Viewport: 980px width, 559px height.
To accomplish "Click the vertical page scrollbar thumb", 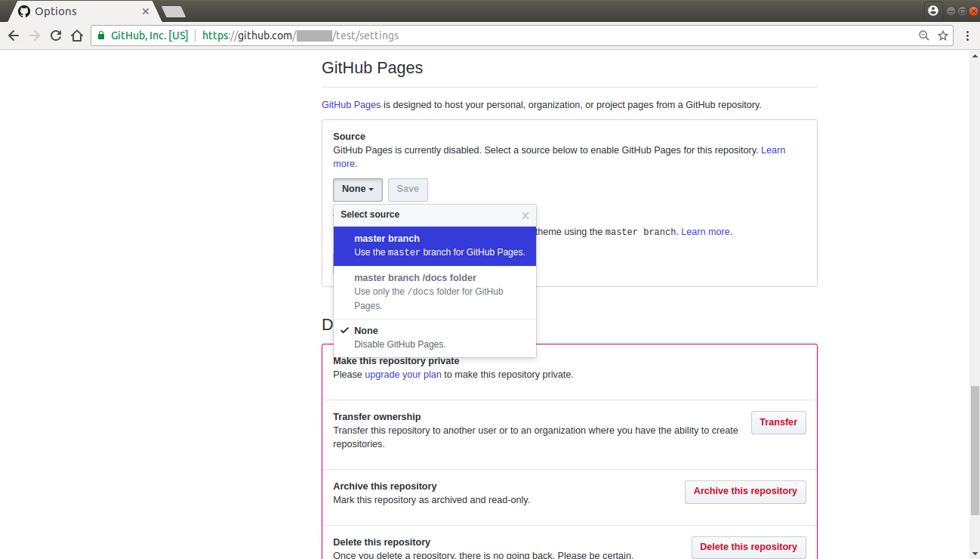I will point(974,450).
